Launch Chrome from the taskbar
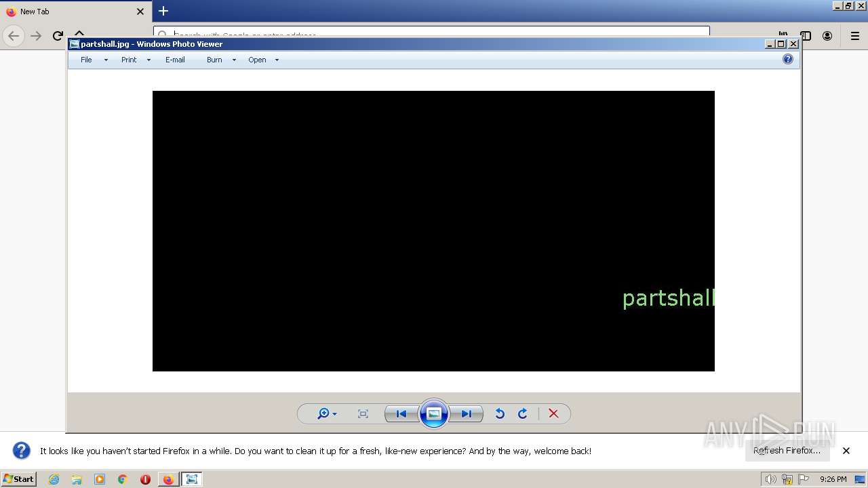Screen dimensions: 868x488 [x=123, y=479]
